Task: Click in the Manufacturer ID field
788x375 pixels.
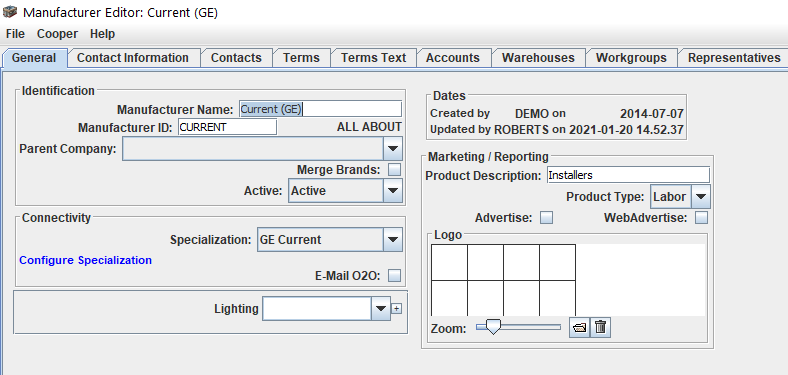Action: [227, 127]
